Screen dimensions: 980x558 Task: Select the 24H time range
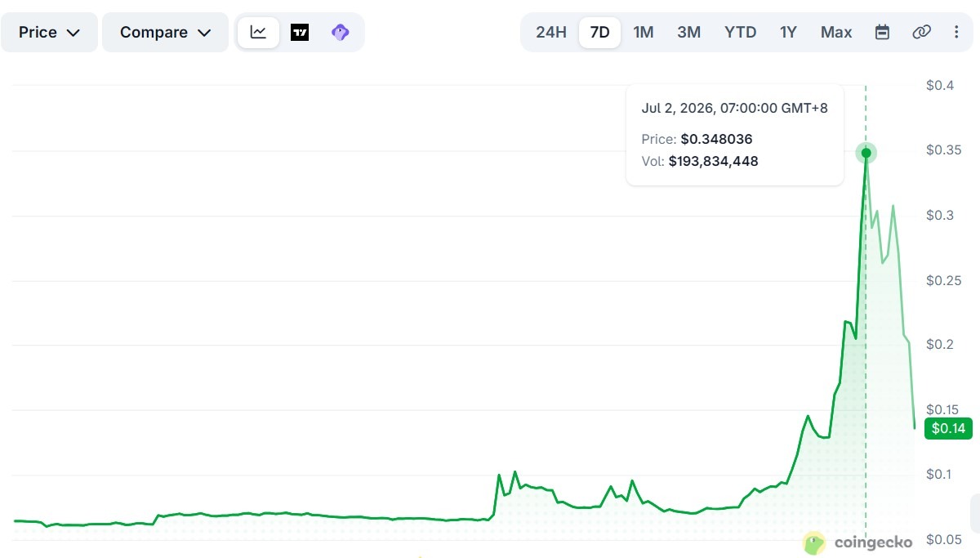point(551,33)
